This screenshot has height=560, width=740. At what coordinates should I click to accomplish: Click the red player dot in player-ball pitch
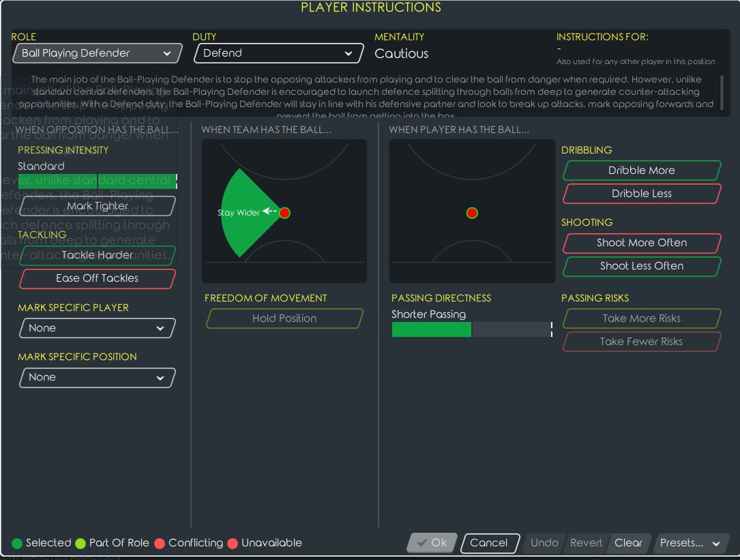pyautogui.click(x=472, y=213)
